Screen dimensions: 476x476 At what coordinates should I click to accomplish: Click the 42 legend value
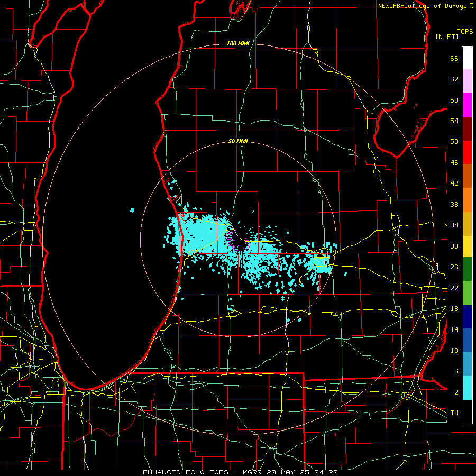coord(454,184)
